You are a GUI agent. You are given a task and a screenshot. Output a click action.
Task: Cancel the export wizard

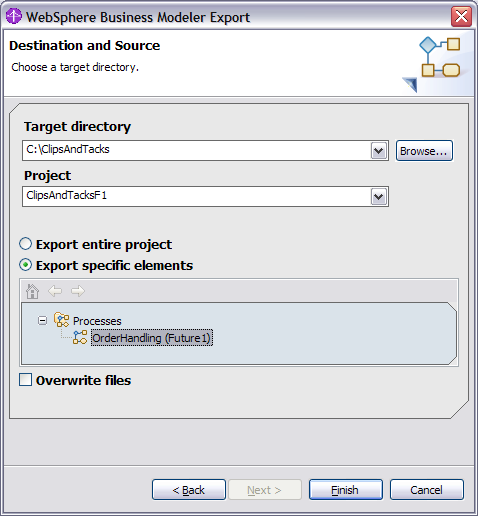(427, 490)
